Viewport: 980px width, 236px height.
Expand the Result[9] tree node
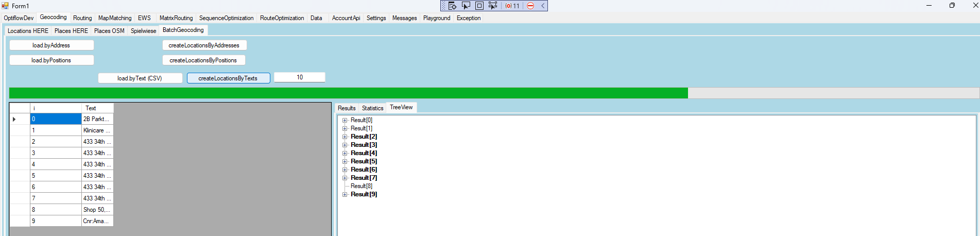(345, 194)
